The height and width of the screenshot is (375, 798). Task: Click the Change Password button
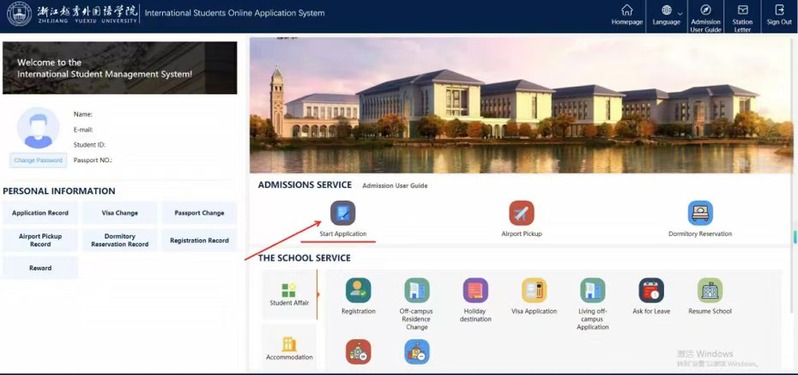tap(38, 160)
